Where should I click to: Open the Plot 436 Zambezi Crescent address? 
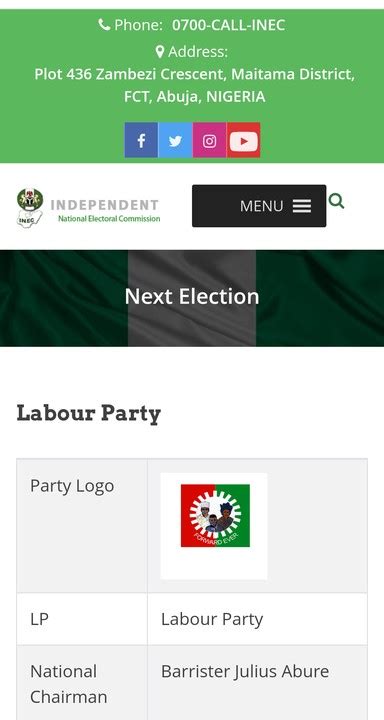[194, 85]
